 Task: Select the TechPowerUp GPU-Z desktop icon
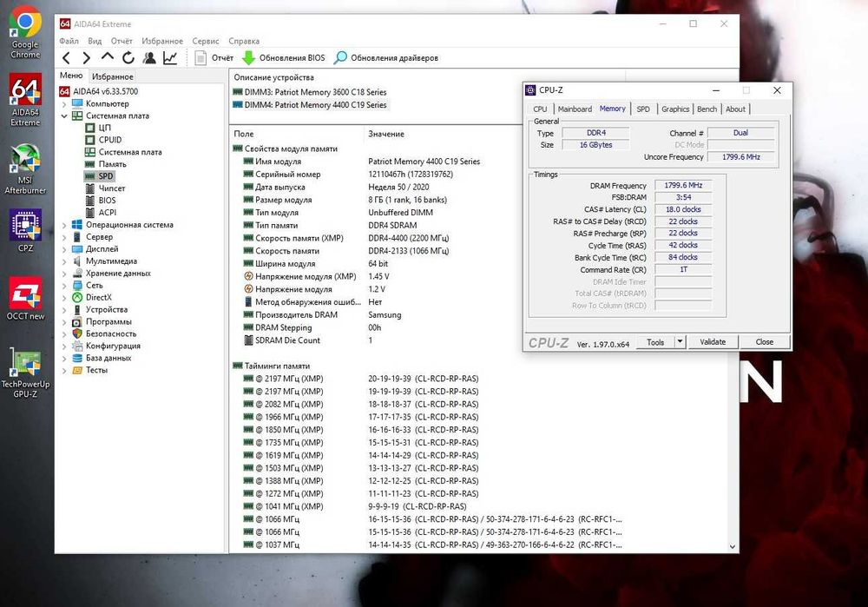(x=25, y=373)
